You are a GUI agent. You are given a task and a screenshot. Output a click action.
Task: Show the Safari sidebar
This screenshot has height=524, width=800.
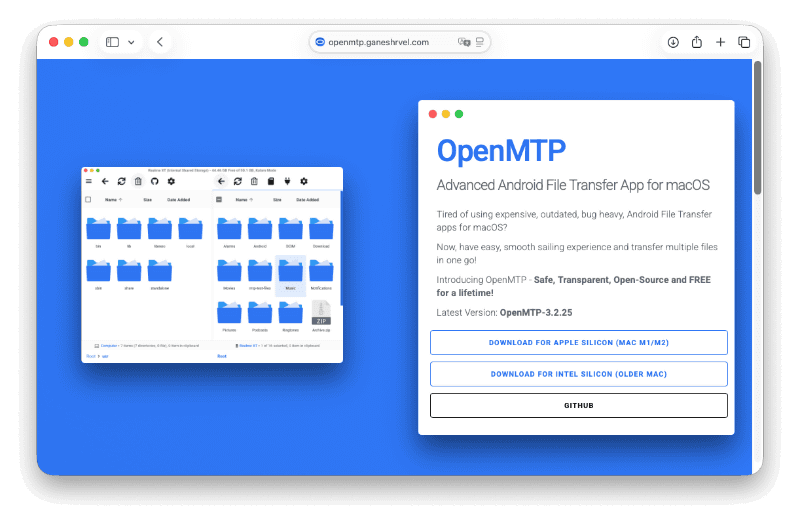[112, 42]
